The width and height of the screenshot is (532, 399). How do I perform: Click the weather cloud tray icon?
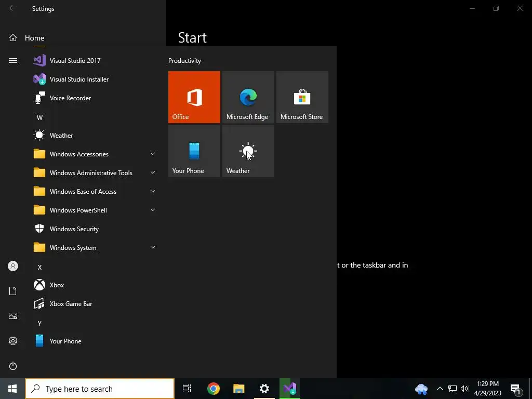[421, 389]
